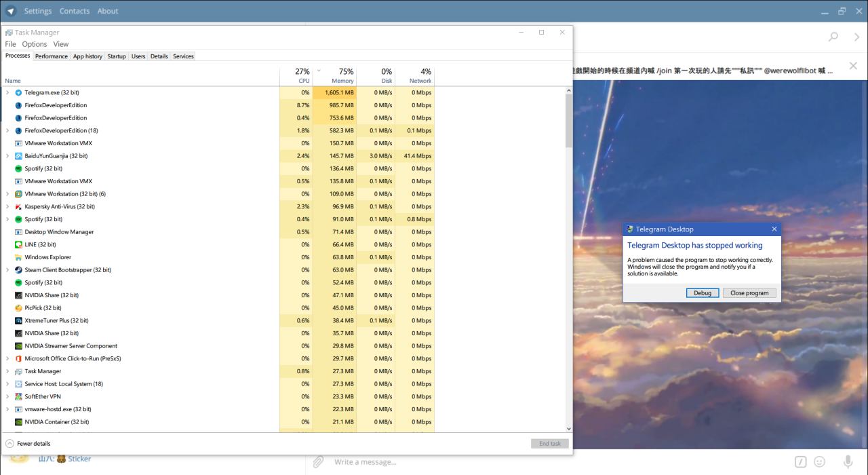Click the Steam Client Bootstrapper icon
This screenshot has height=475, width=868.
(x=18, y=270)
